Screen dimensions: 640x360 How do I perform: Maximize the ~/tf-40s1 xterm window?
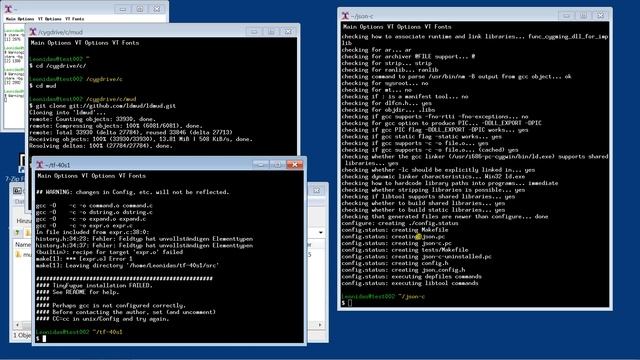coord(278,164)
